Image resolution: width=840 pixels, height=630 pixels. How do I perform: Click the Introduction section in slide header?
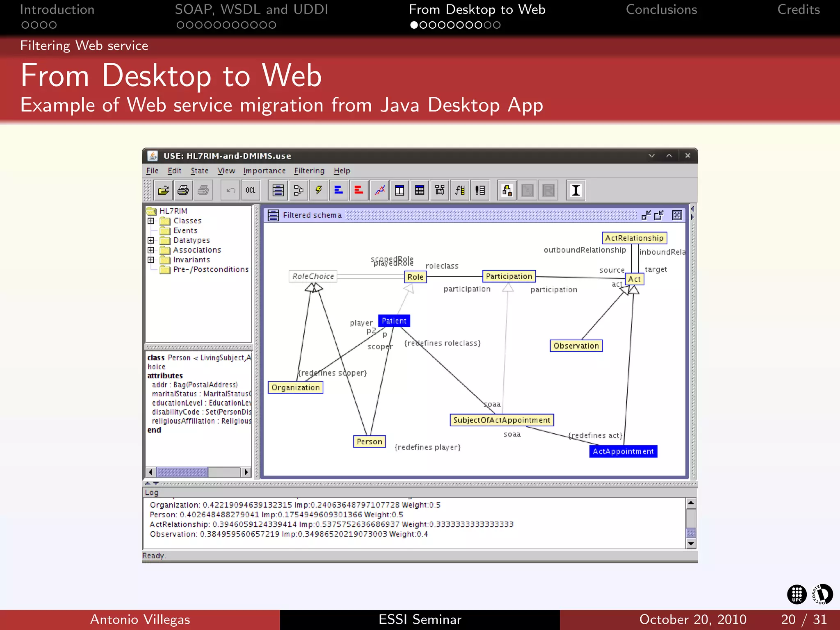pos(57,9)
